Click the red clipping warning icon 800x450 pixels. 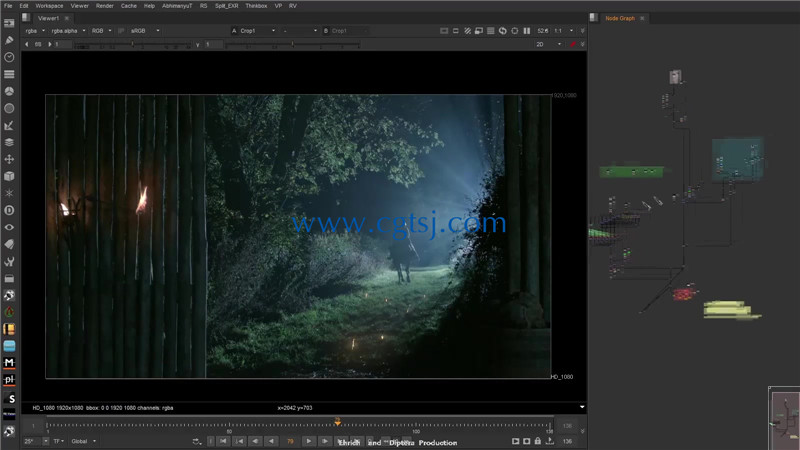coord(572,44)
